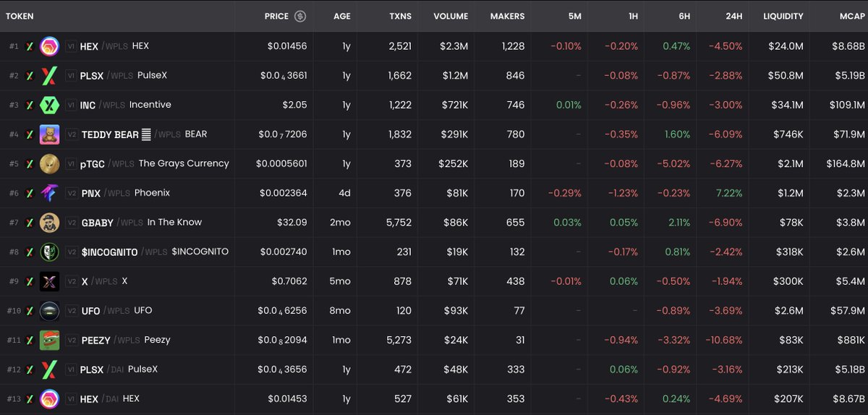Viewport: 868px width, 415px height.
Task: Click PLSX/DAI red X logo in row #12
Action: pyautogui.click(x=49, y=369)
